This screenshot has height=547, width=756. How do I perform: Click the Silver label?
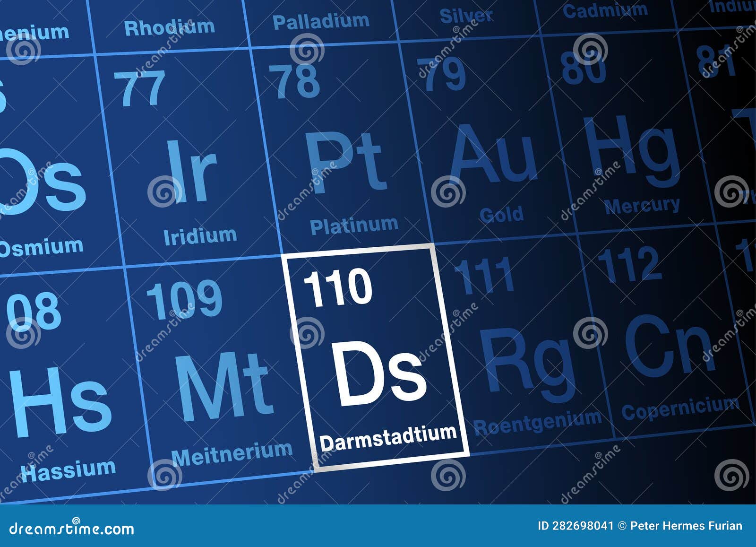click(x=466, y=14)
